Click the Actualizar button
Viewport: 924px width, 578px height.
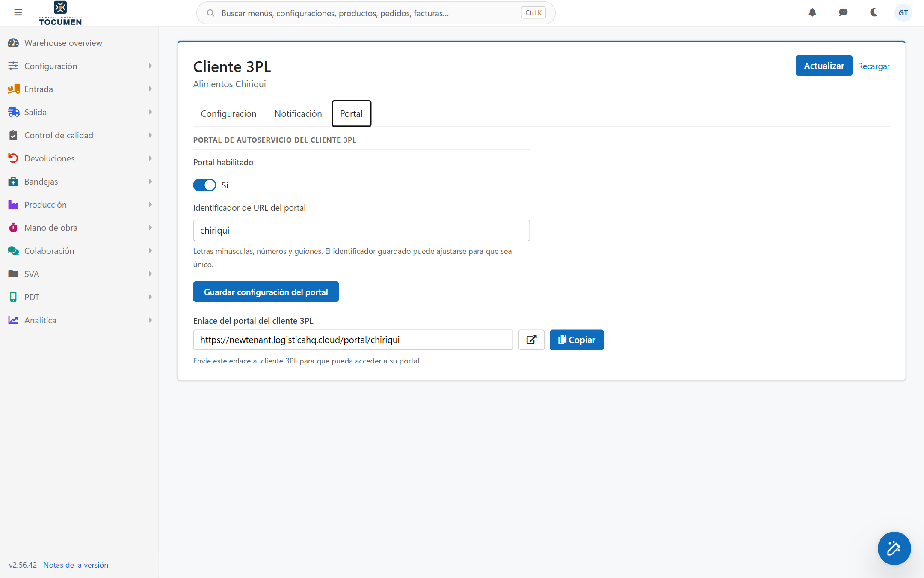(x=823, y=66)
